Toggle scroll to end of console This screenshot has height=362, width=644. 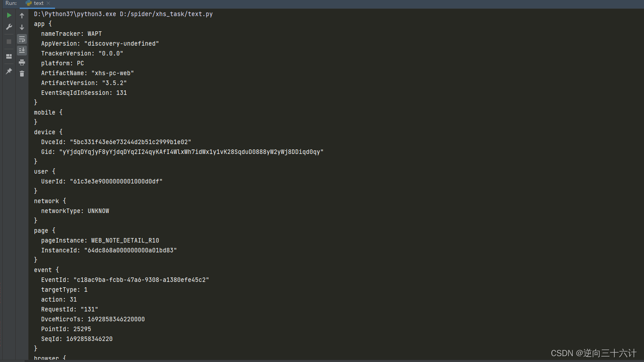point(22,51)
